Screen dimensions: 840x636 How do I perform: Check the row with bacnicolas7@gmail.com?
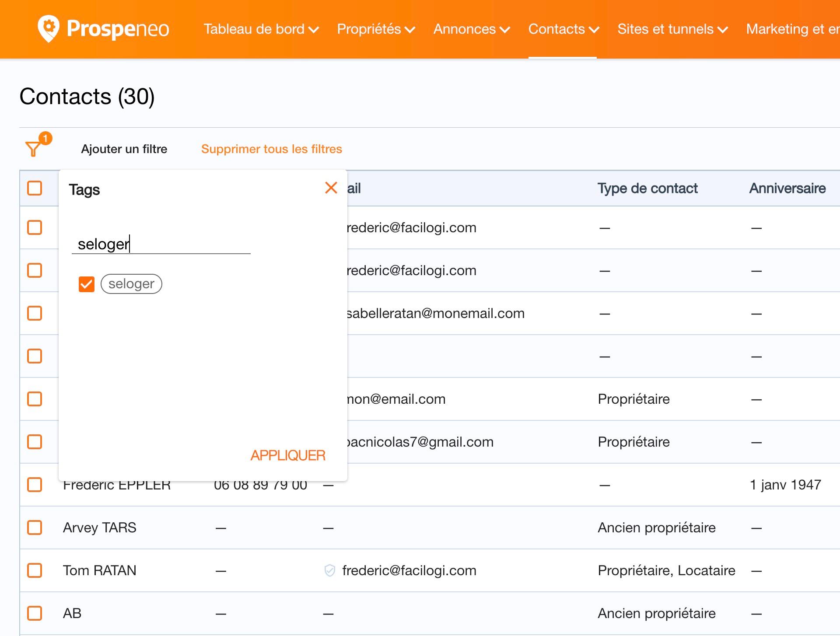pos(35,442)
